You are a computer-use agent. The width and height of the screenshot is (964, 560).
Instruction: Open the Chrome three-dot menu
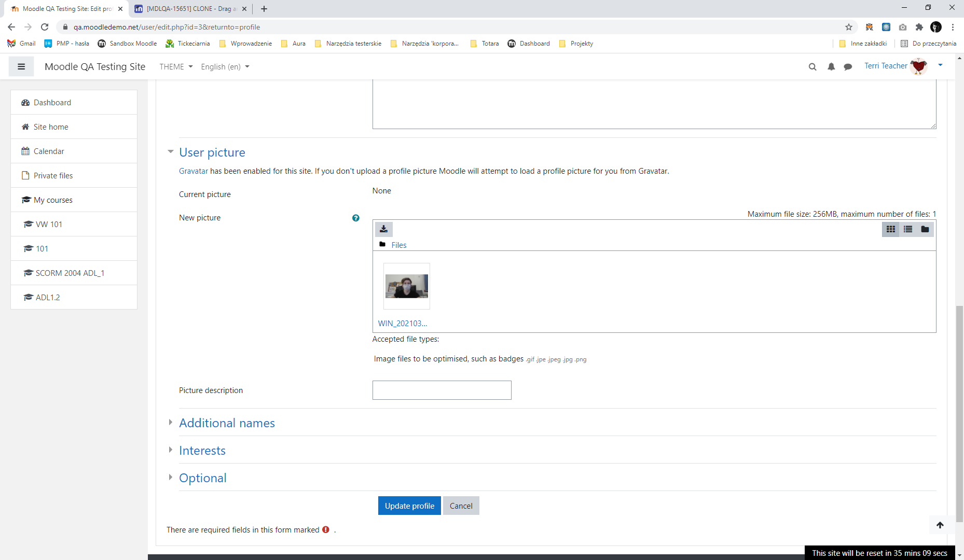click(953, 27)
